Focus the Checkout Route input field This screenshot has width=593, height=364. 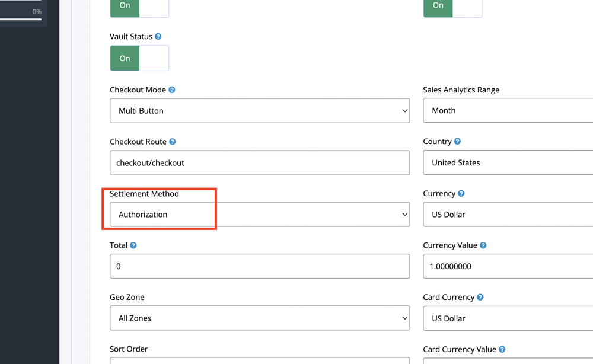(260, 163)
